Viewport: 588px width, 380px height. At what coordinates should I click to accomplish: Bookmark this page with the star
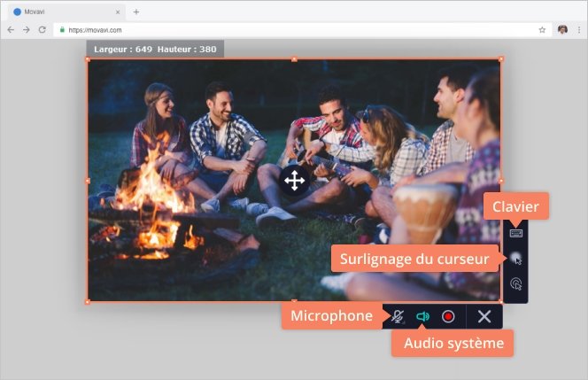542,29
